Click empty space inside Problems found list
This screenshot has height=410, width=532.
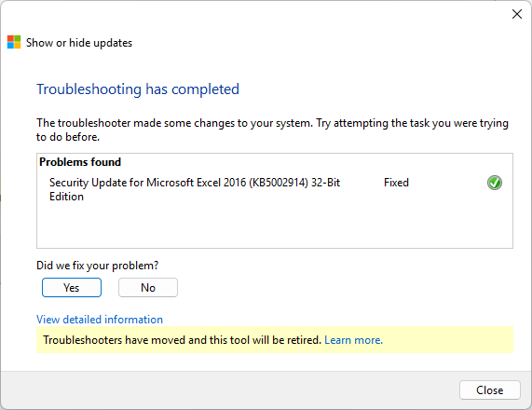pyautogui.click(x=275, y=225)
